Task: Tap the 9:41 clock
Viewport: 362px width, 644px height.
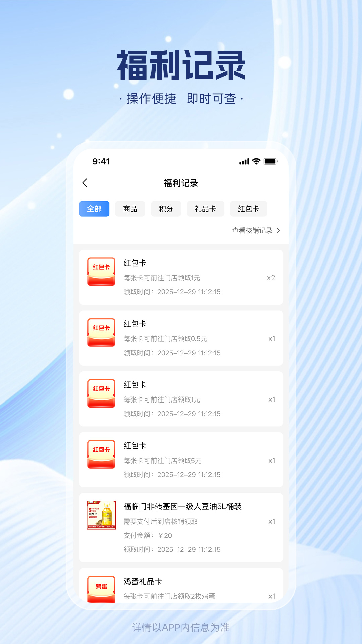Action: tap(101, 161)
